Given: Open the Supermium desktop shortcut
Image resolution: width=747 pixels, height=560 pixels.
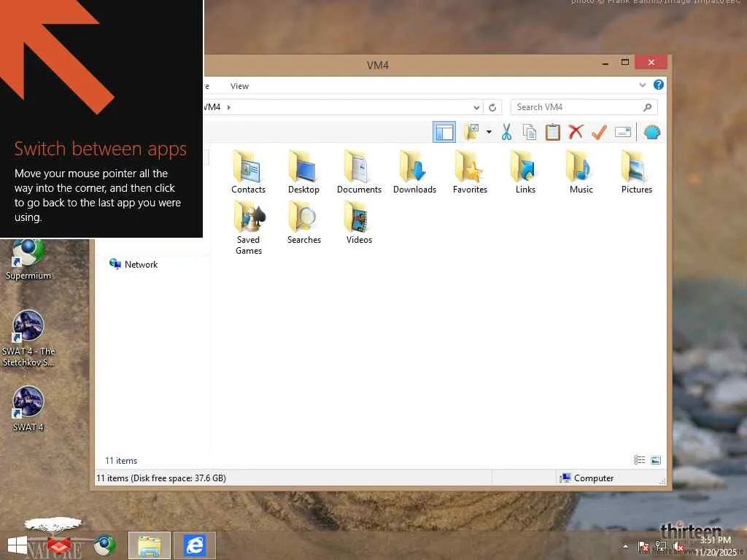Looking at the screenshot, I should click(28, 260).
